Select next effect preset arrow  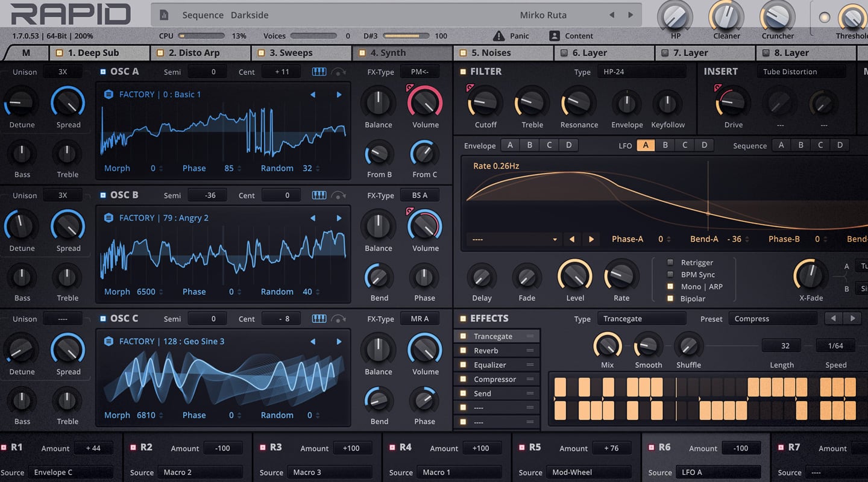tap(852, 319)
